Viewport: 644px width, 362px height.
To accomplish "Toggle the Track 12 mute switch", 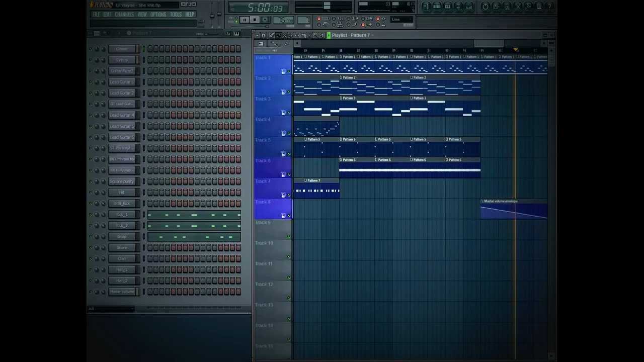I will 289,298.
